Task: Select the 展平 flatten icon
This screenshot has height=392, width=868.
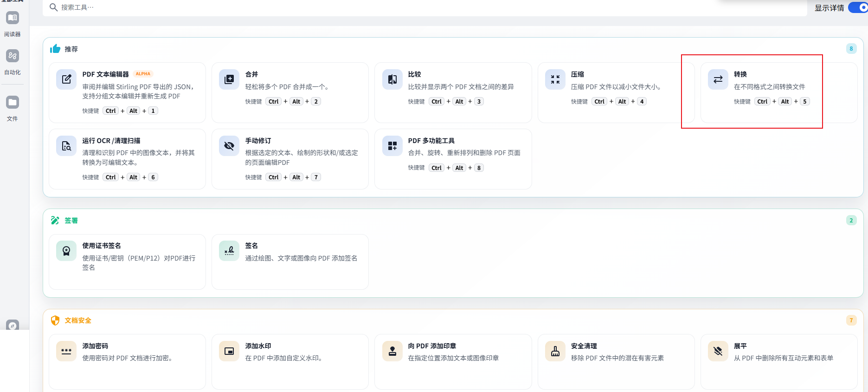Action: 718,351
